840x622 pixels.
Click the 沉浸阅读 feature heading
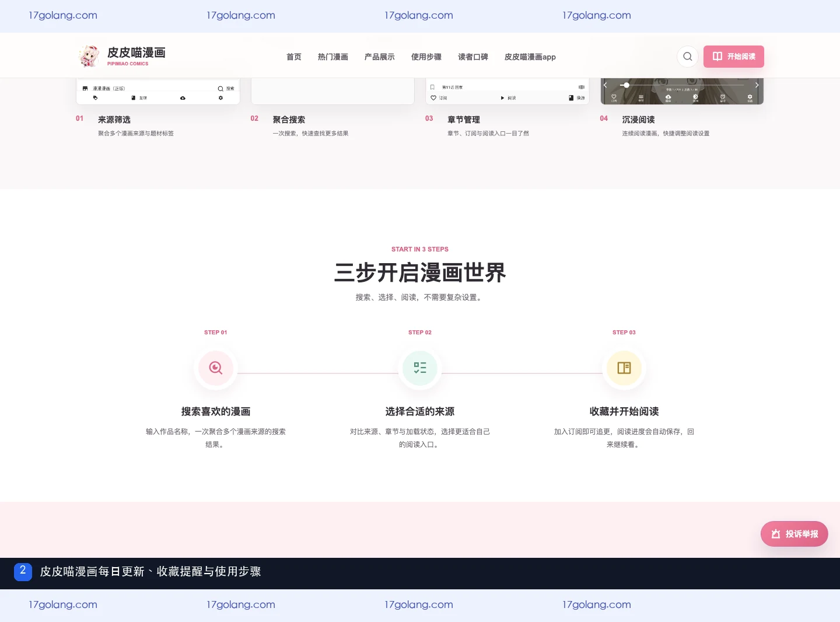[639, 120]
